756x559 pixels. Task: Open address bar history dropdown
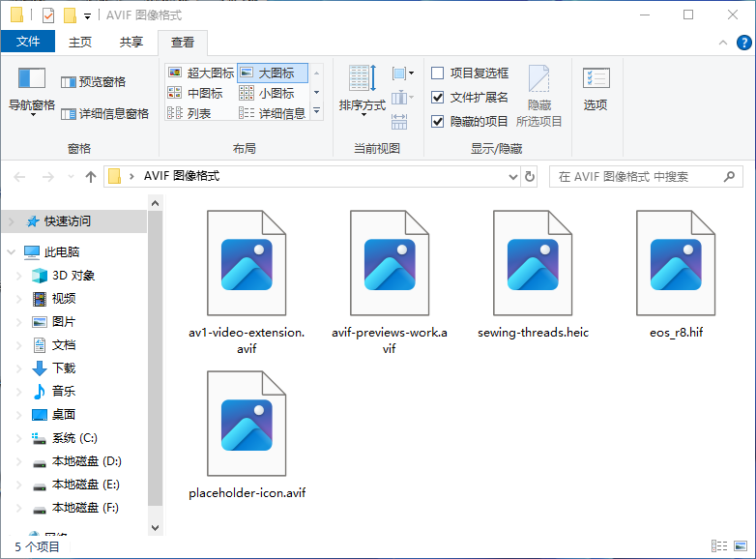[x=513, y=177]
